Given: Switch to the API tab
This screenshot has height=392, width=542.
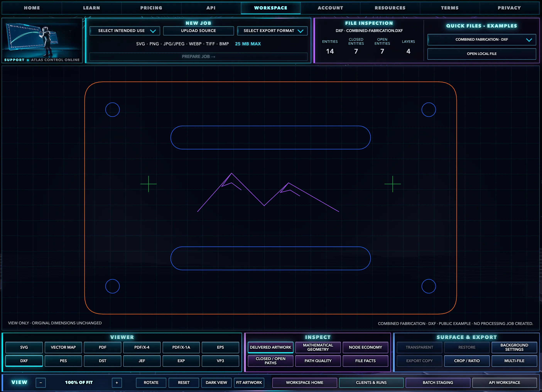Looking at the screenshot, I should 211,8.
